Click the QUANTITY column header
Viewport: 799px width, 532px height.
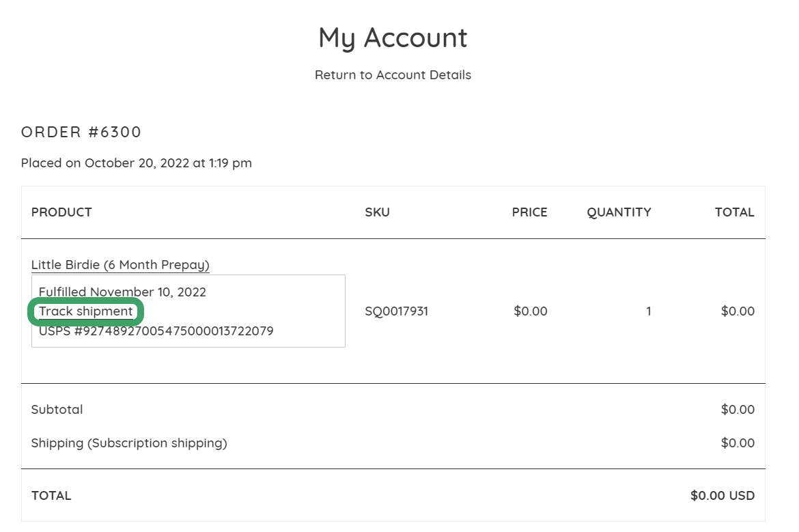pyautogui.click(x=619, y=212)
